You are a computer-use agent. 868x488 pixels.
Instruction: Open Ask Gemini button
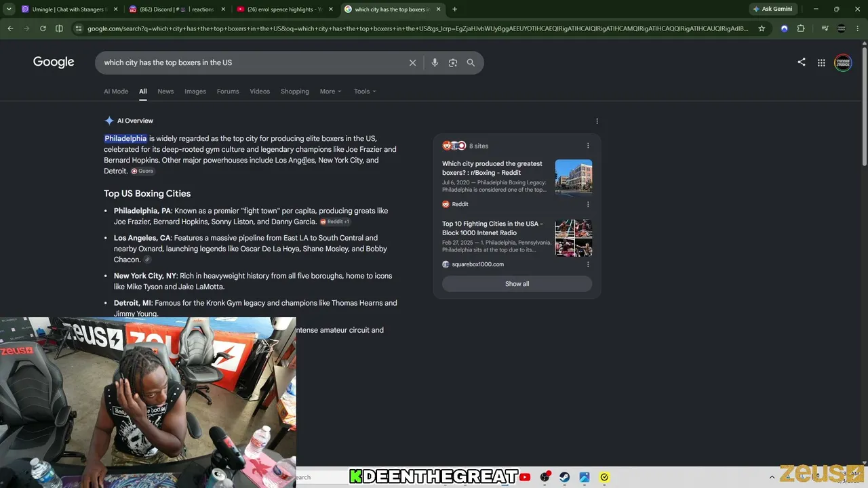coord(772,9)
